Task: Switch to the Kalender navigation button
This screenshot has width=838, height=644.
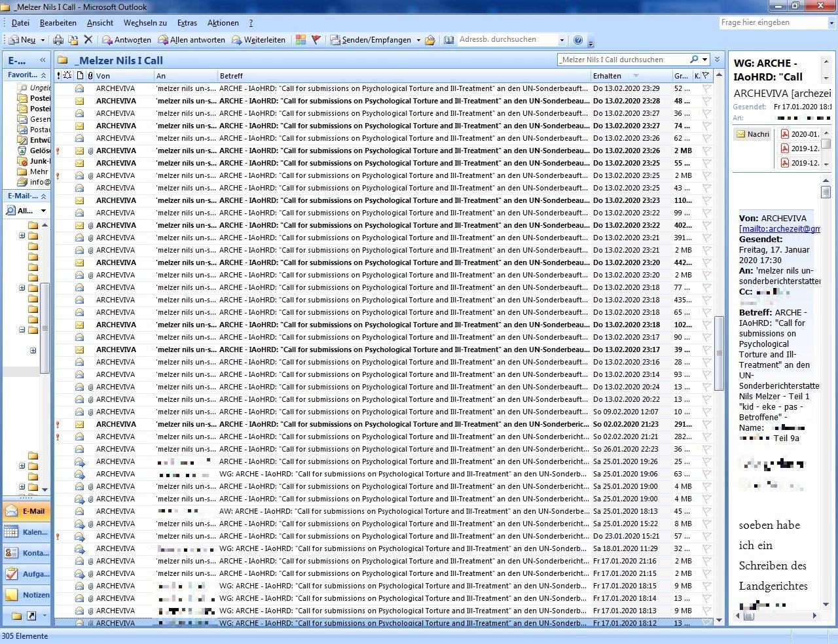Action: coord(27,532)
